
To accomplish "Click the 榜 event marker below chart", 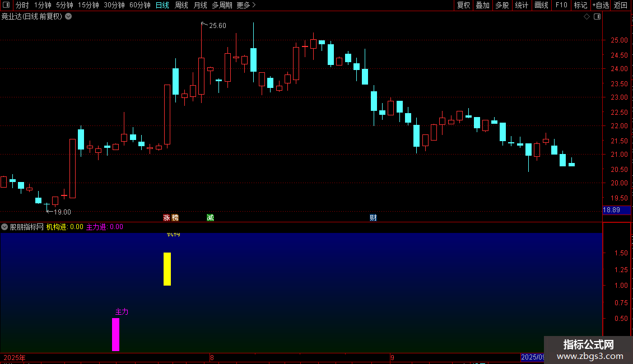I will (175, 217).
